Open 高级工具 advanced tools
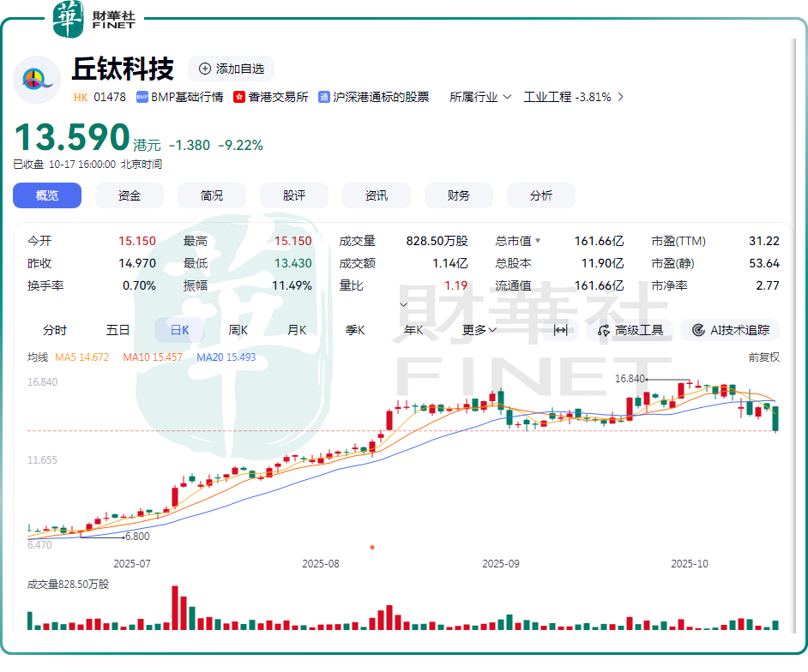The width and height of the screenshot is (808, 672). pyautogui.click(x=630, y=330)
